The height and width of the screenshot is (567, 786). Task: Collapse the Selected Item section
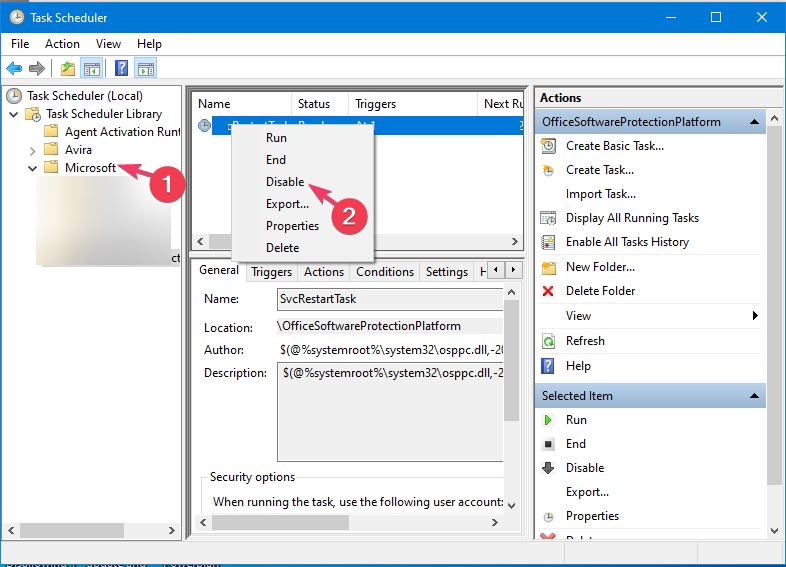coord(757,396)
